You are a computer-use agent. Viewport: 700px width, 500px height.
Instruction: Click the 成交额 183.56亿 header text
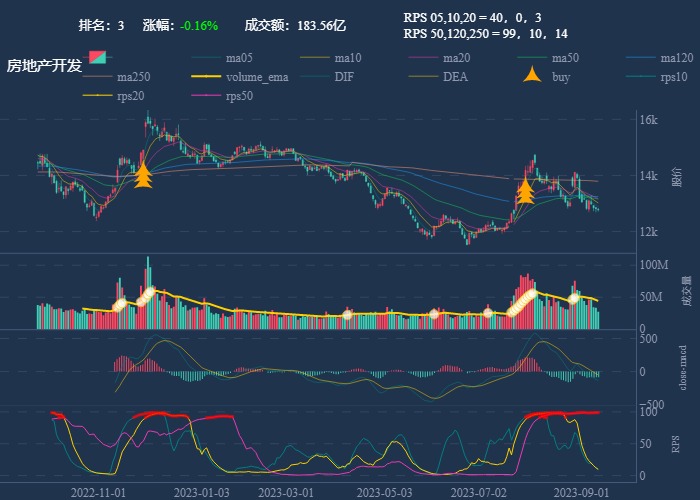click(x=295, y=25)
